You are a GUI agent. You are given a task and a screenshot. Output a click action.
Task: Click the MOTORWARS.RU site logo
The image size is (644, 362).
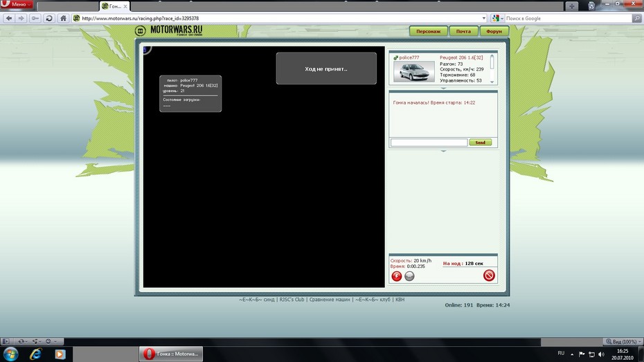coord(169,30)
